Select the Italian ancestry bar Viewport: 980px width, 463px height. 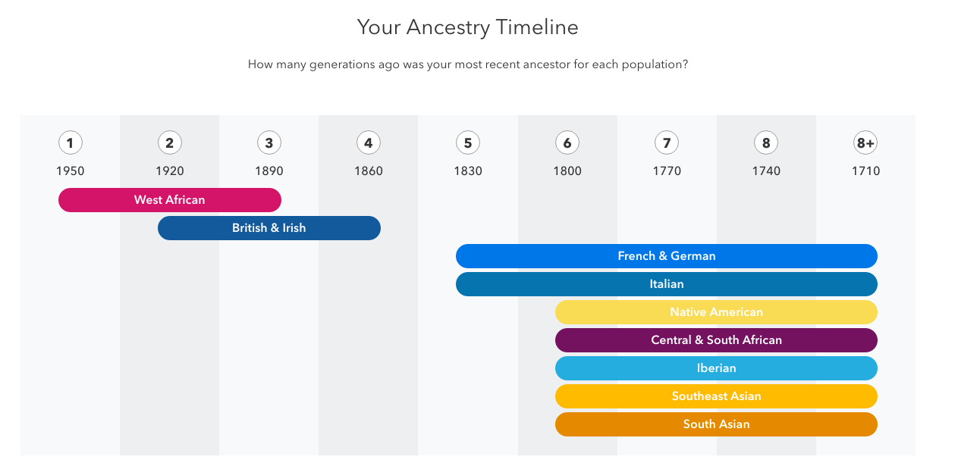point(667,284)
